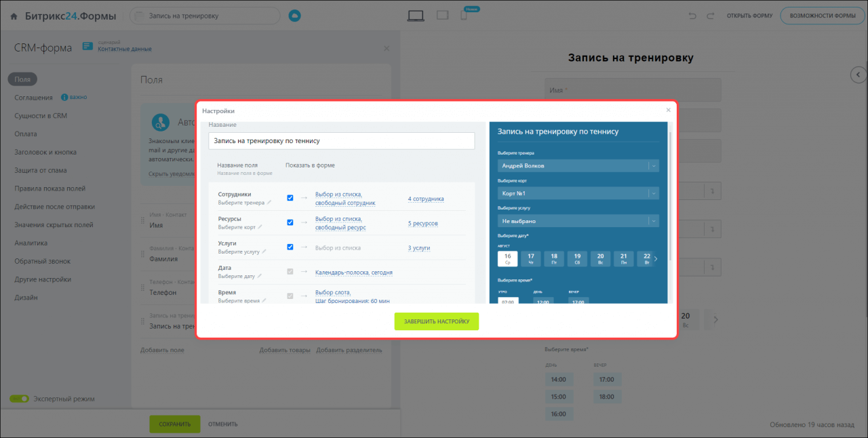This screenshot has width=868, height=438.
Task: Click the Название text field in settings
Action: point(341,141)
